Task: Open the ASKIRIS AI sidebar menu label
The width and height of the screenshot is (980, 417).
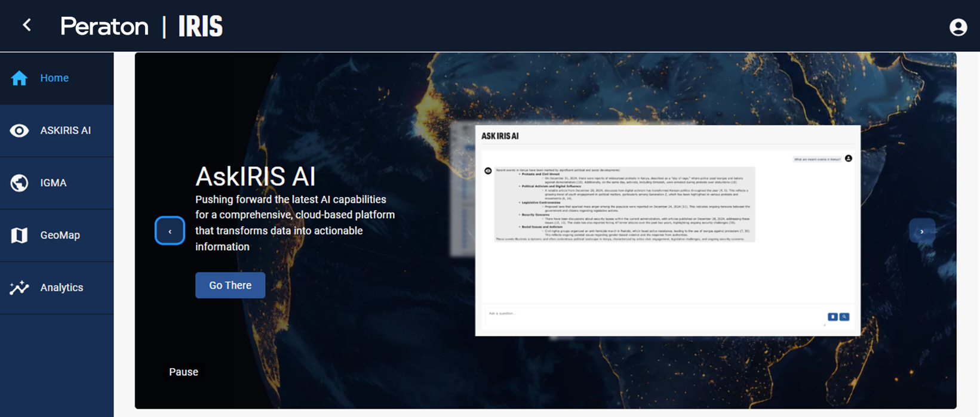Action: pos(65,131)
